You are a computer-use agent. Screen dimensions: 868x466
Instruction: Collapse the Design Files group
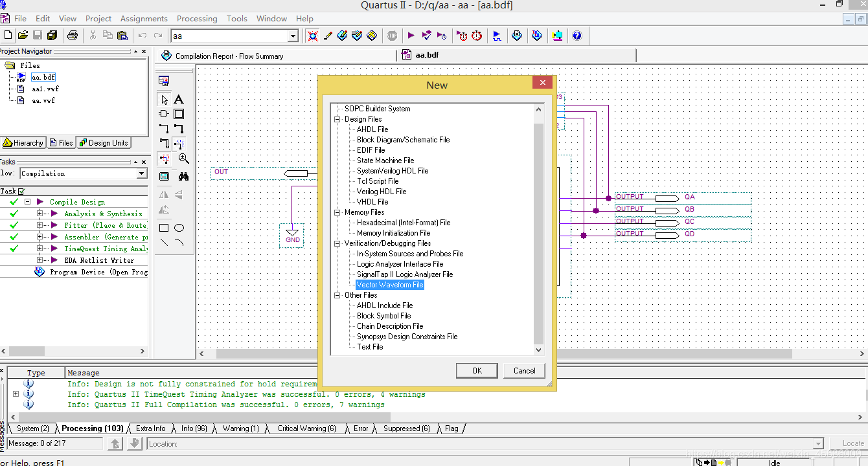pyautogui.click(x=337, y=119)
